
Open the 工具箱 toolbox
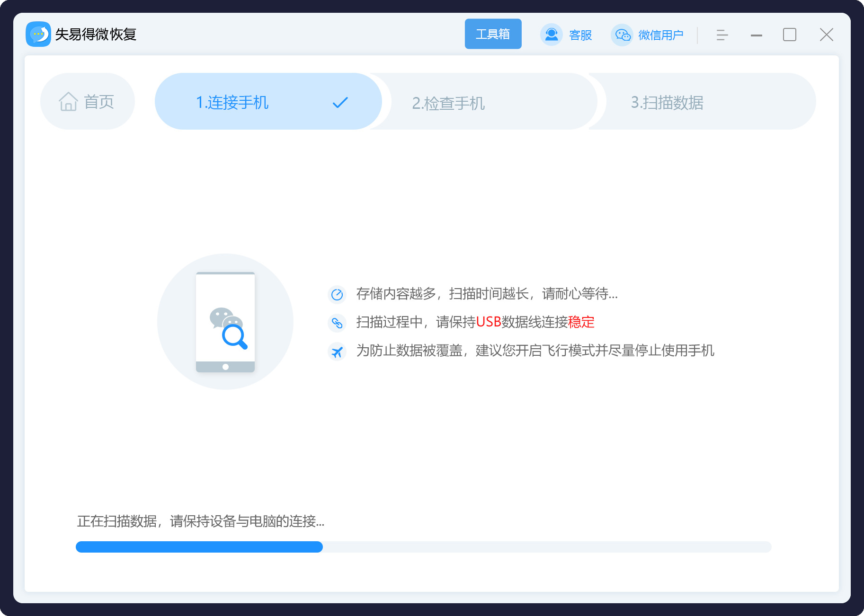[x=493, y=34]
